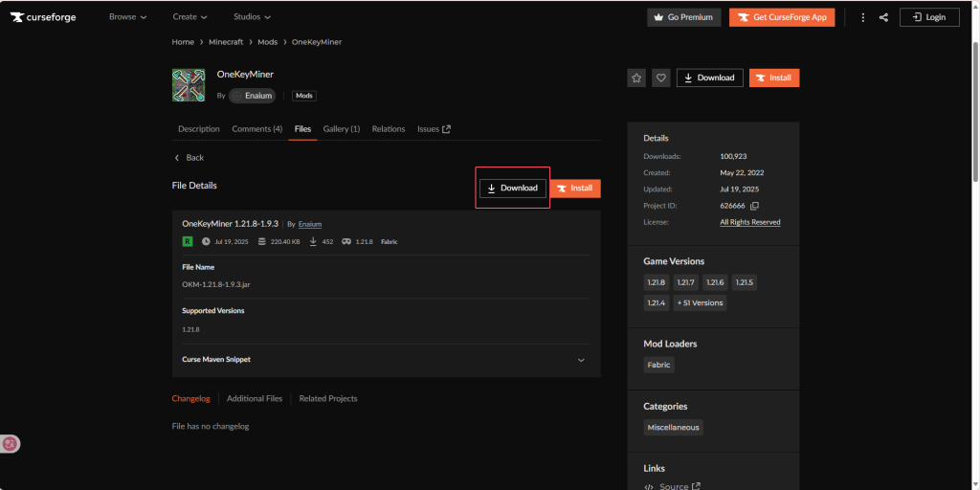Click the star icon to follow the project
980x490 pixels.
coord(636,78)
